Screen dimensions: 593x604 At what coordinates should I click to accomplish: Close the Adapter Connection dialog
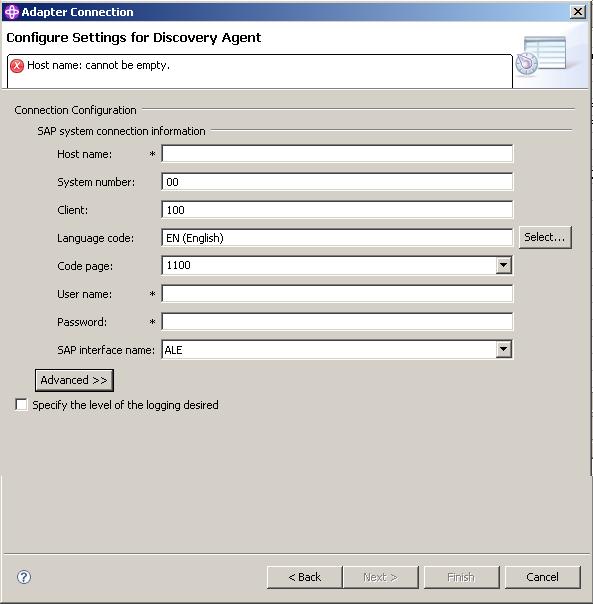(x=578, y=12)
